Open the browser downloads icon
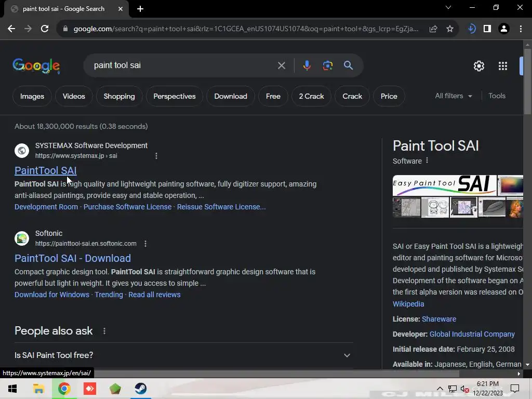 (471, 29)
